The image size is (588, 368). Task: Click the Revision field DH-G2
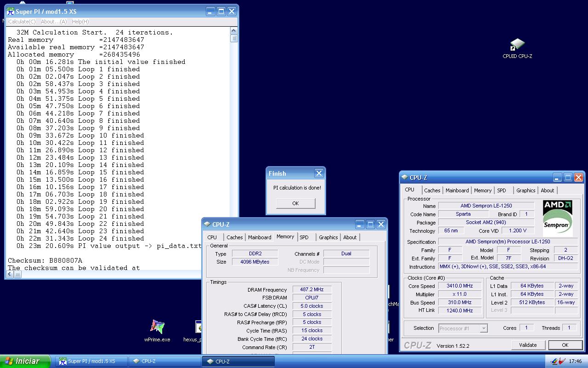565,259
